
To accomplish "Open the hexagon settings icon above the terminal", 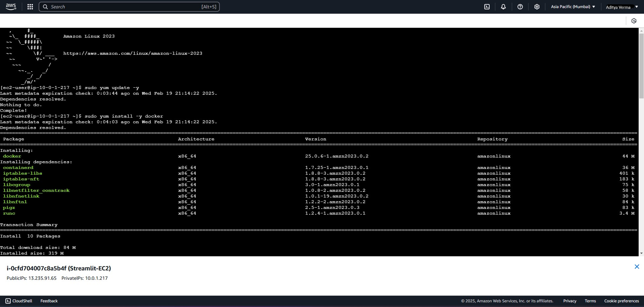I will (634, 21).
